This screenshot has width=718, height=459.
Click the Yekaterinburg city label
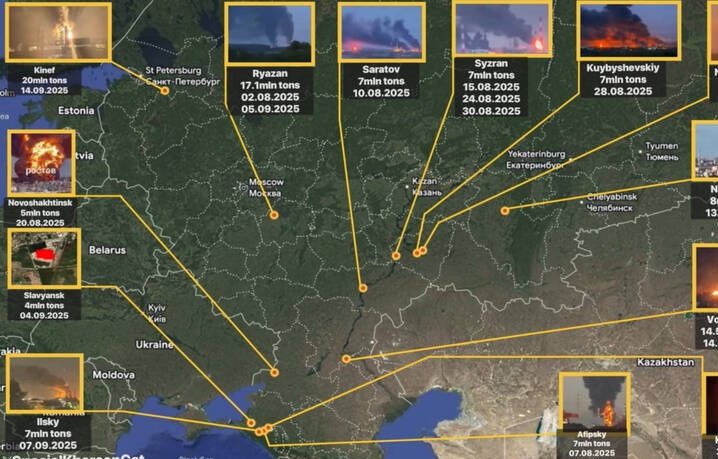tap(537, 159)
